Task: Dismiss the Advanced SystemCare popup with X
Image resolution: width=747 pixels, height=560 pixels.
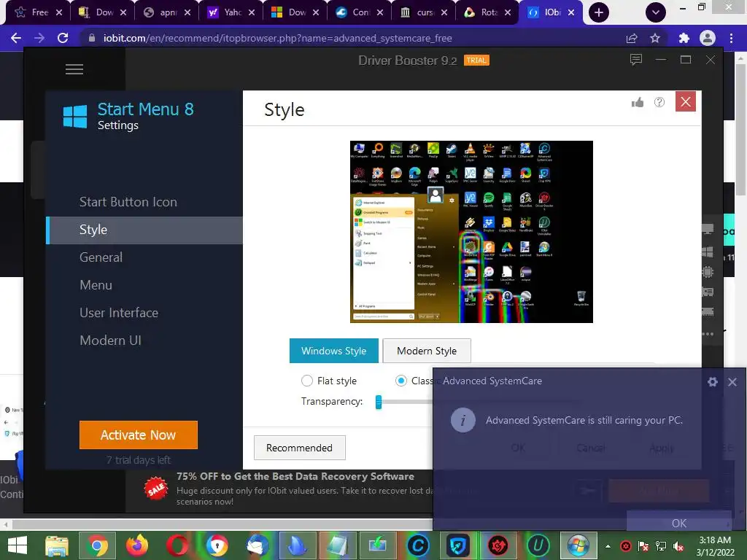Action: (x=732, y=382)
